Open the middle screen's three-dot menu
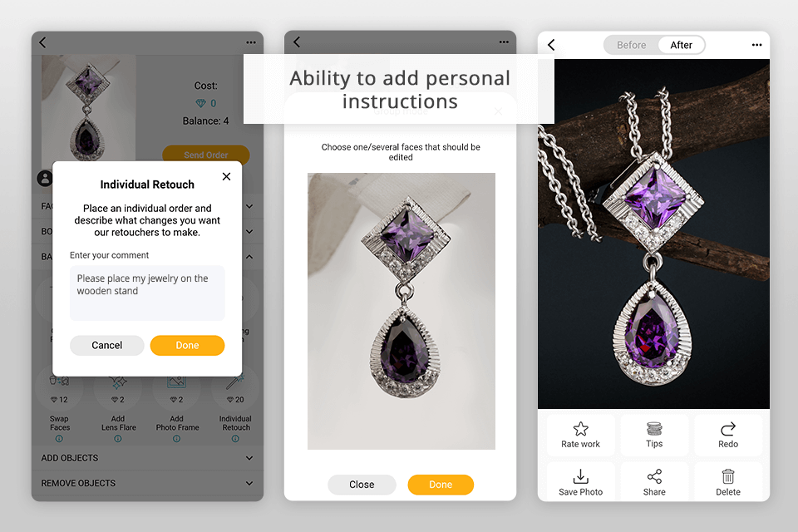This screenshot has height=532, width=798. pyautogui.click(x=504, y=42)
